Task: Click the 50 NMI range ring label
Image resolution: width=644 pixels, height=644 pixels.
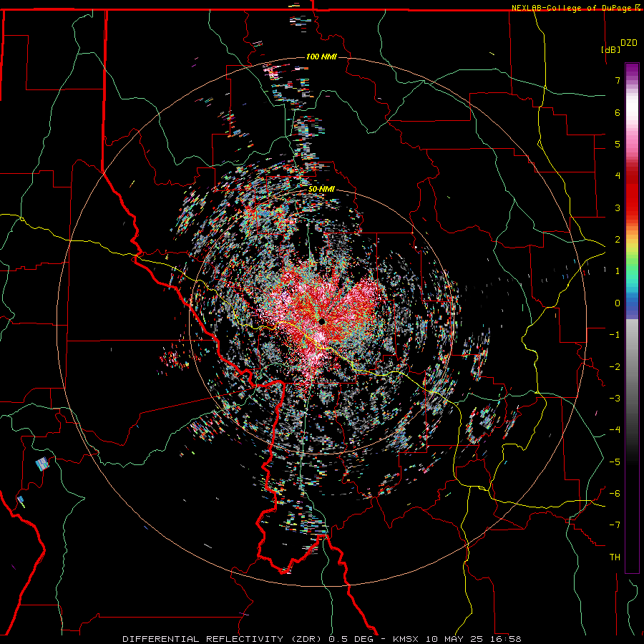Action: pos(321,189)
